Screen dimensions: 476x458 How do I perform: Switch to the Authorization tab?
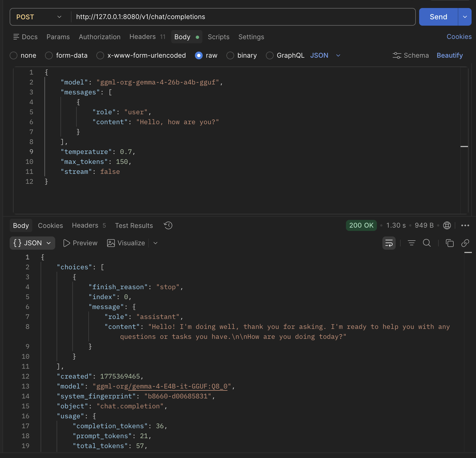pos(99,37)
